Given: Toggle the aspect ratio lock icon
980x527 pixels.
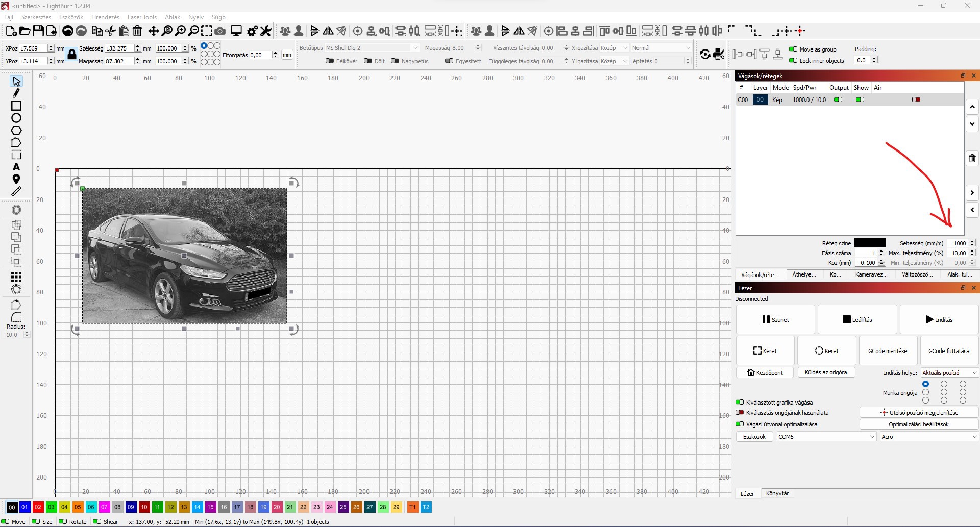Looking at the screenshot, I should [72, 55].
